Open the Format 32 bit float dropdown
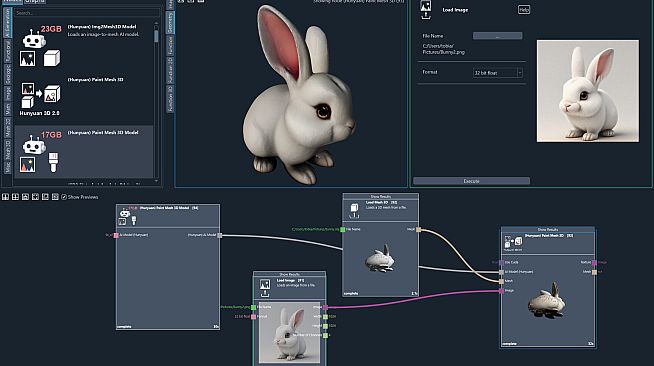Viewport: 654px width, 366px height. pyautogui.click(x=498, y=73)
